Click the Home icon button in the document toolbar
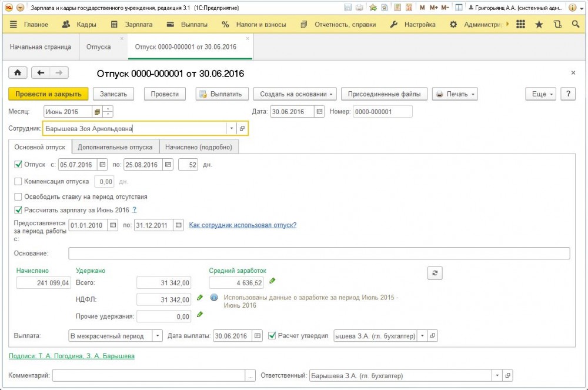The width and height of the screenshot is (588, 390). (18, 73)
